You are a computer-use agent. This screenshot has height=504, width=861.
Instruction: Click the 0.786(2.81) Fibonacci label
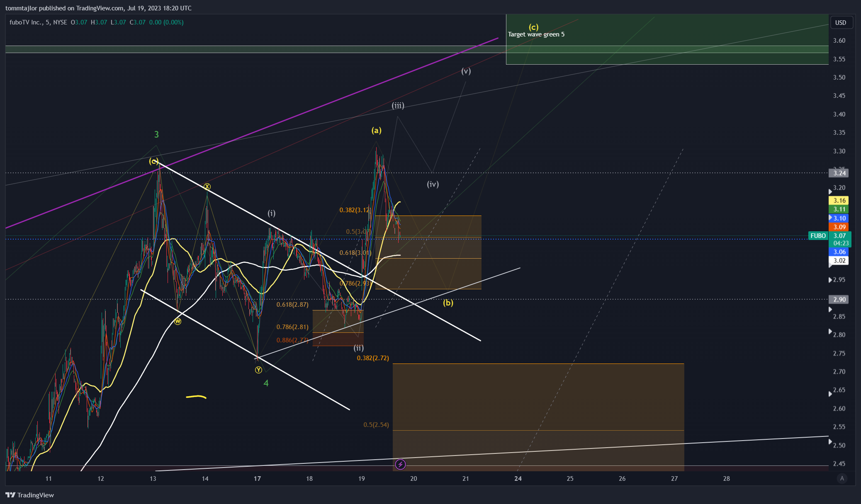[x=292, y=327]
